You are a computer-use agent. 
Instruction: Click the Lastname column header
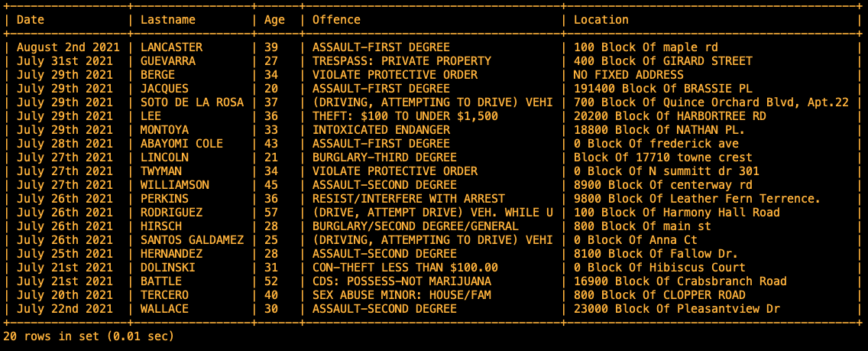(168, 20)
